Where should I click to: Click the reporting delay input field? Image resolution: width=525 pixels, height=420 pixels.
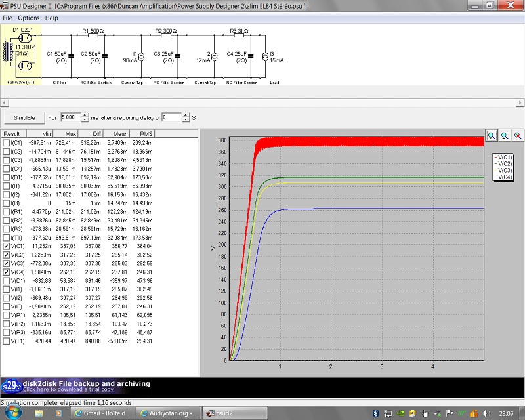click(x=172, y=117)
